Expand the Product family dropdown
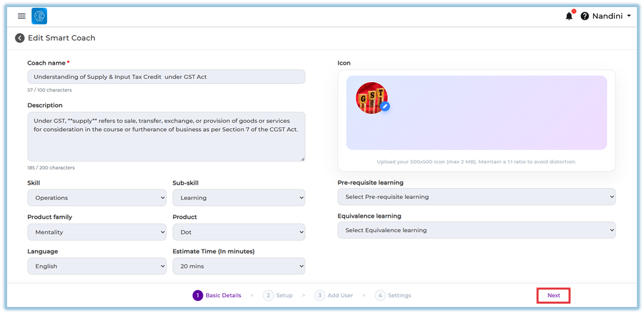Image resolution: width=644 pixels, height=314 pixels. click(96, 232)
